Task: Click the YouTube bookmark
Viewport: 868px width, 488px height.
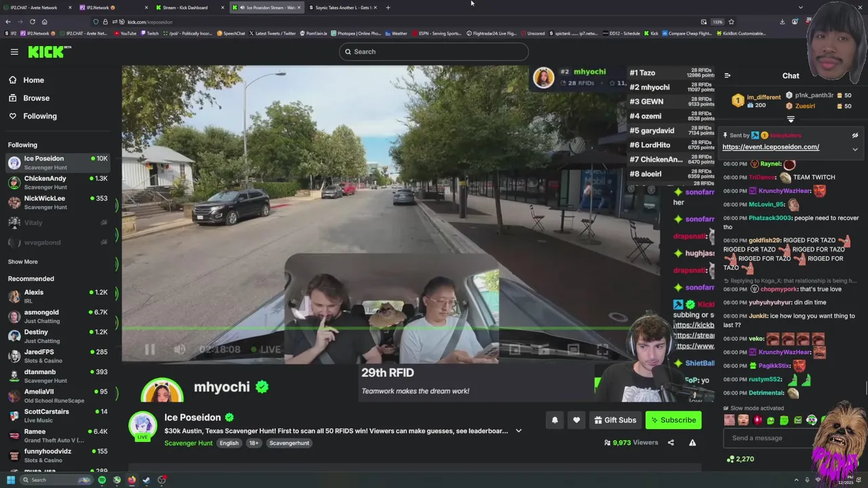Action: click(x=125, y=33)
